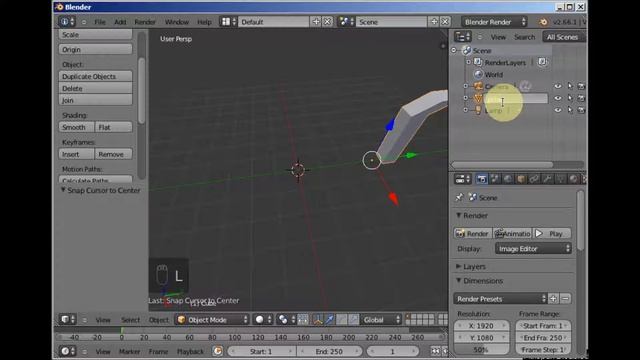This screenshot has width=640, height=360.
Task: Open the Material properties tab icon
Action: [x=573, y=179]
